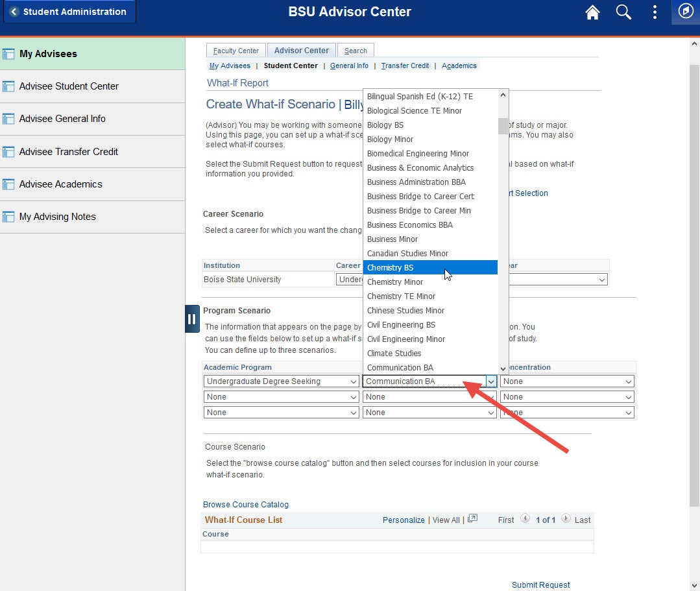Click the Course column header
Image resolution: width=700 pixels, height=591 pixels.
point(215,534)
